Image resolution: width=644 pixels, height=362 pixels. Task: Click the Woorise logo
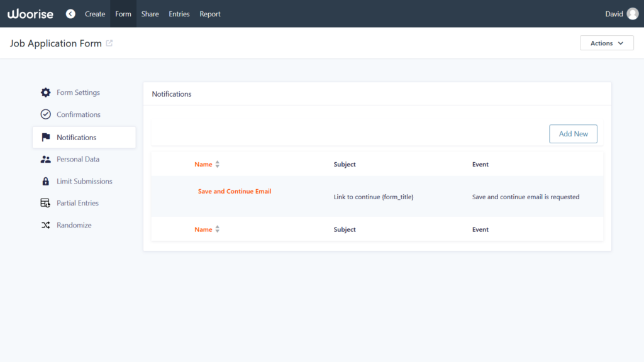30,14
